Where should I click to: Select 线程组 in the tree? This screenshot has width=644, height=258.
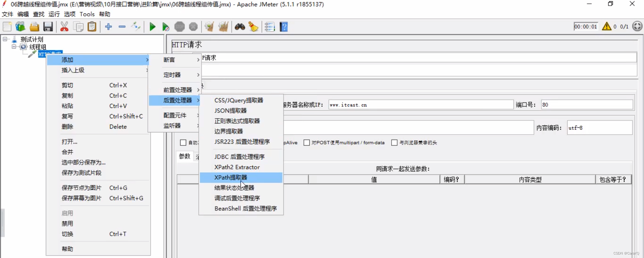click(38, 47)
